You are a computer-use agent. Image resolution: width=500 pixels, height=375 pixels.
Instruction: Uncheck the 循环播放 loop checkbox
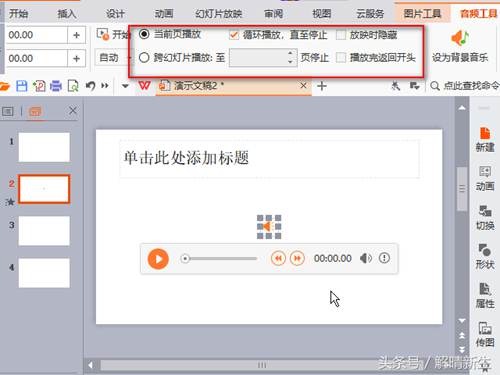point(234,35)
